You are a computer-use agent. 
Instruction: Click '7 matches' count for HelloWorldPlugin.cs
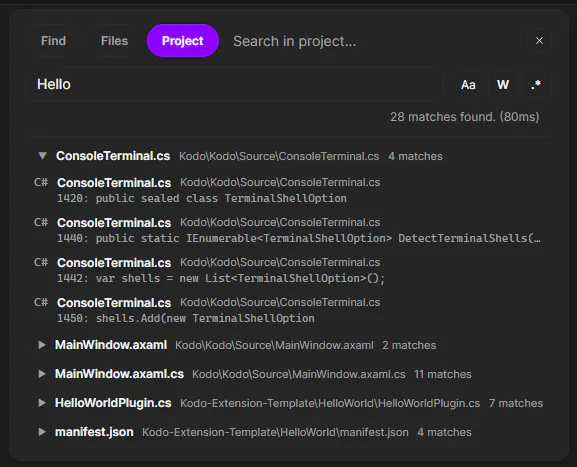click(x=516, y=403)
